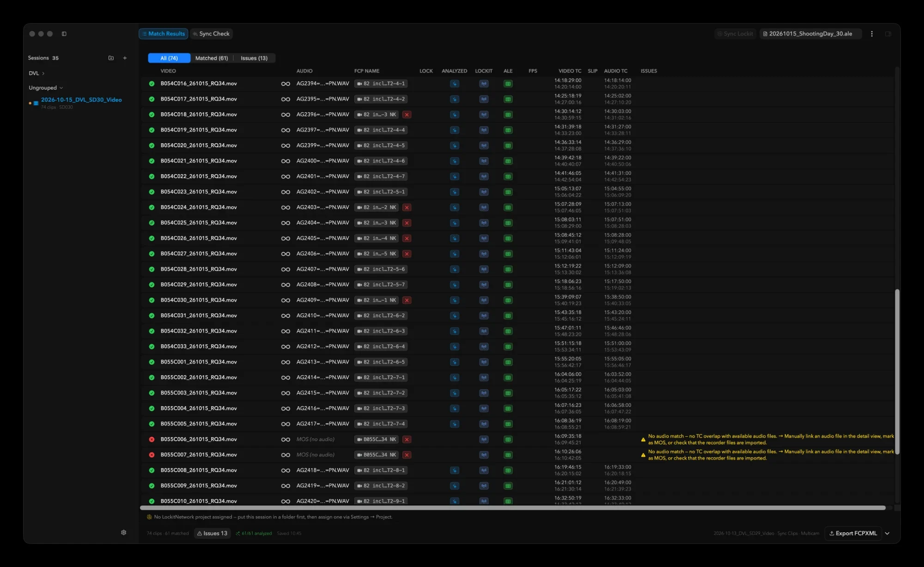Click Lockit icon for B055C008 row
The image size is (924, 567).
(484, 470)
